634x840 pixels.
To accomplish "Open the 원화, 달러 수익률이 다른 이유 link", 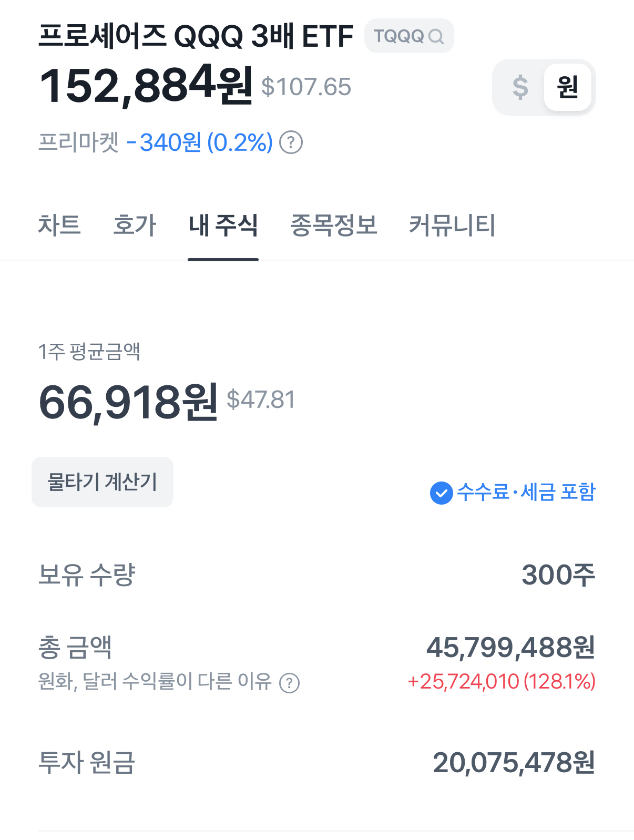I will pos(155,682).
